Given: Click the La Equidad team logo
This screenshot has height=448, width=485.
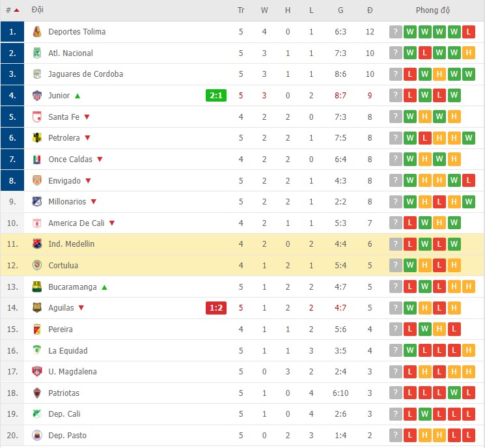Looking at the screenshot, I should coord(37,350).
